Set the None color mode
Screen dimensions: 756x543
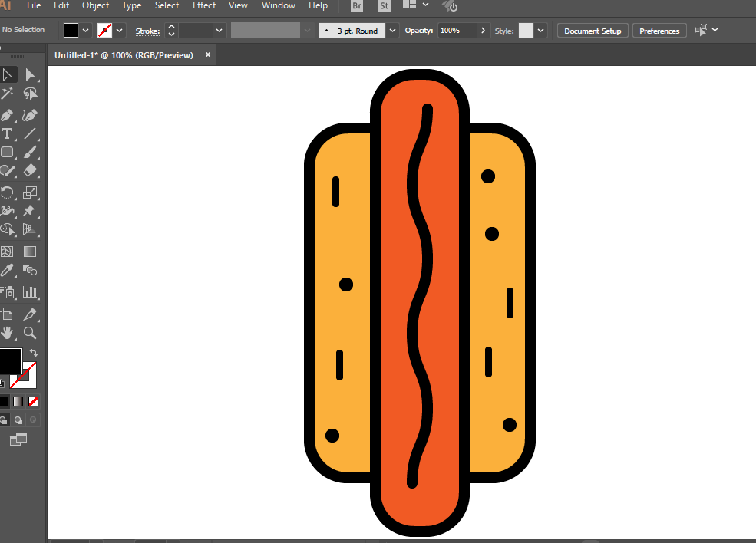[x=33, y=401]
